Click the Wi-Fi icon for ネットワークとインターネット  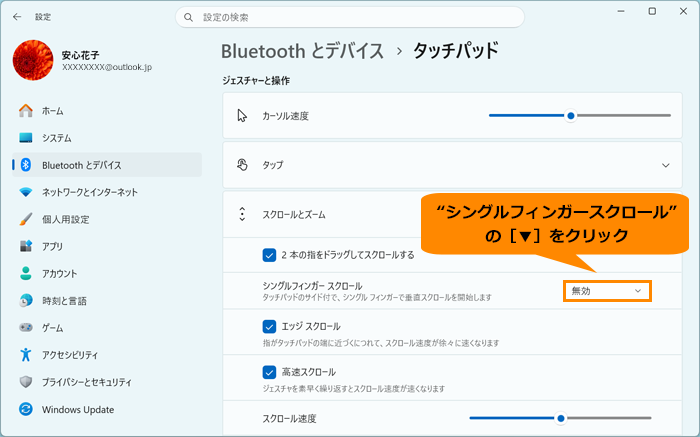[26, 192]
